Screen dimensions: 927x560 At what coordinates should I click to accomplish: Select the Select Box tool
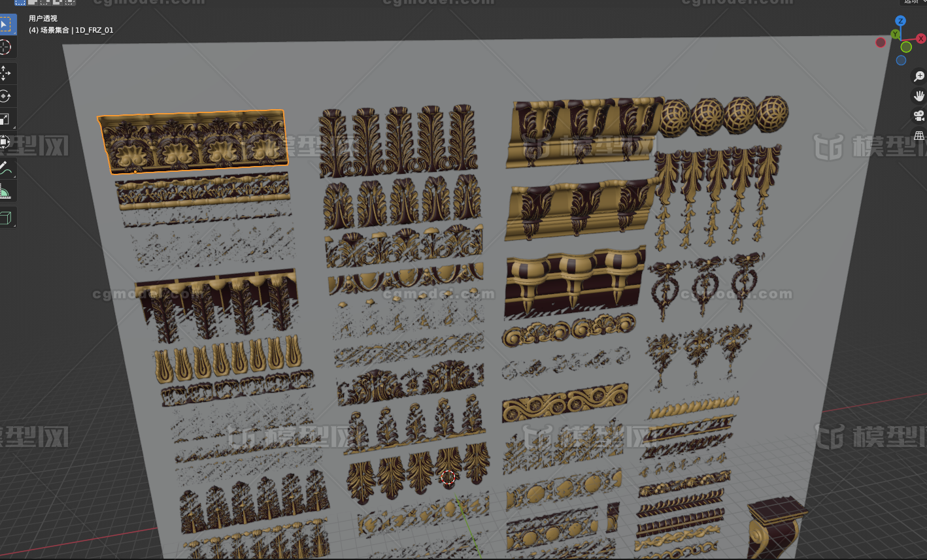5,25
